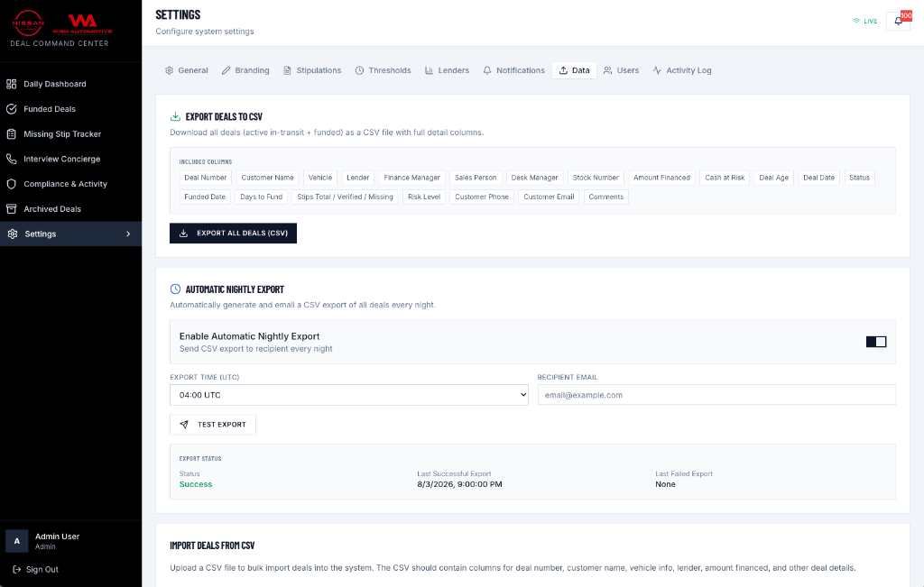Screen dimensions: 924x587
Task: Click the Sign Out arrow icon
Action: (17, 569)
